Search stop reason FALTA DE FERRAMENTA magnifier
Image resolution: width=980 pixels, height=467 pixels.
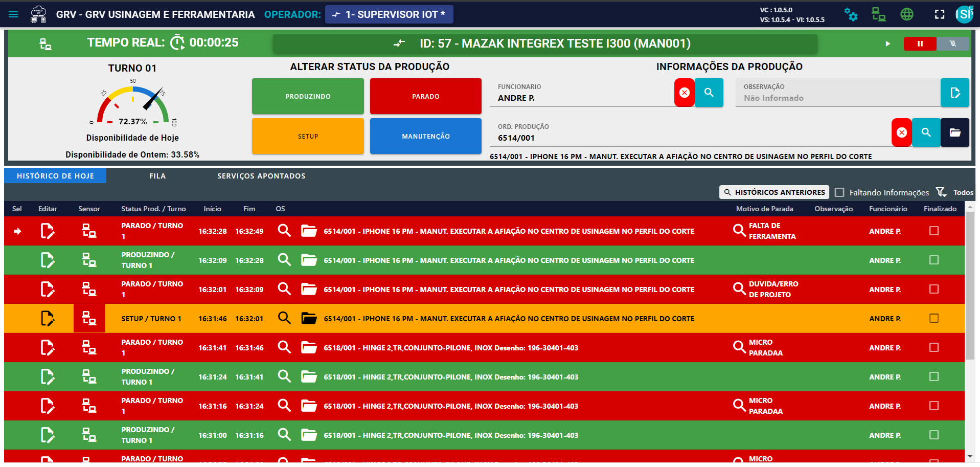(739, 231)
